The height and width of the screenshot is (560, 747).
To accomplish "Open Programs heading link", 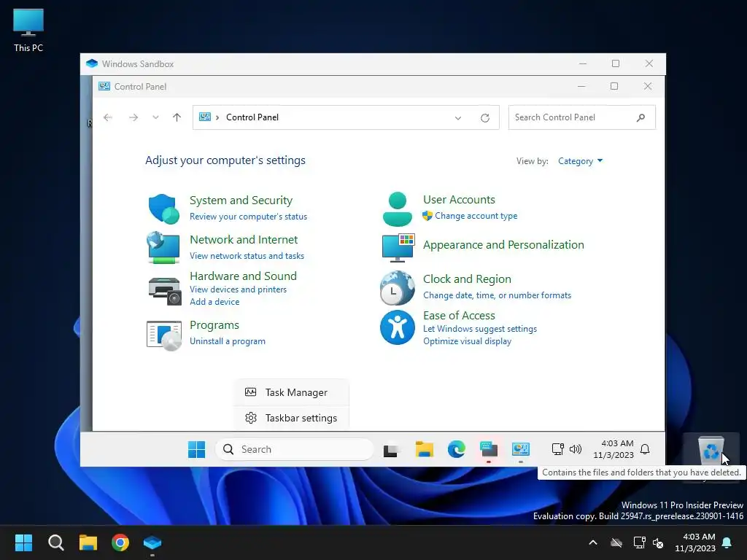I will (x=214, y=325).
